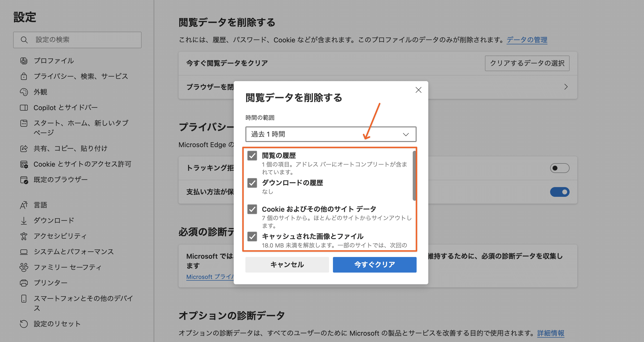Image resolution: width=644 pixels, height=342 pixels.
Task: Click the ダウンロード download arrow icon
Action: tap(24, 220)
